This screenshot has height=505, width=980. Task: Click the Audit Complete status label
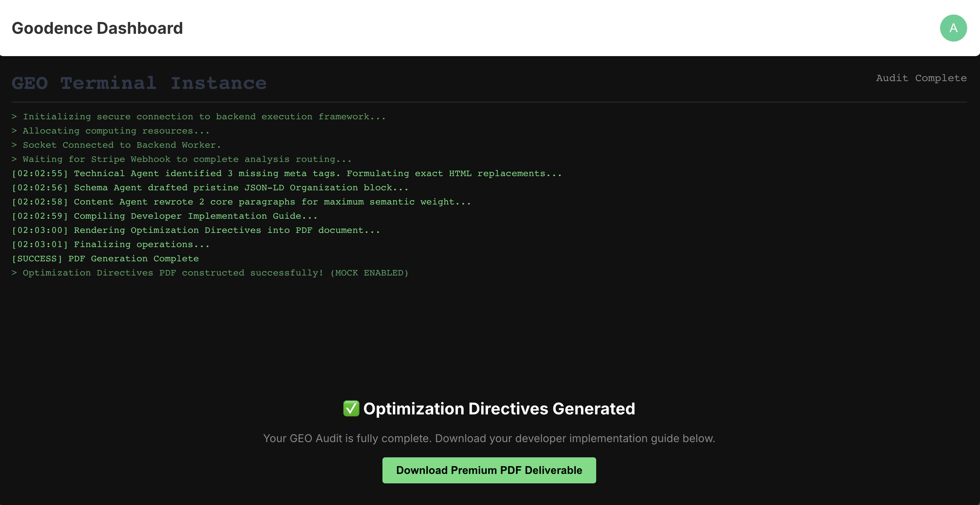pyautogui.click(x=921, y=78)
